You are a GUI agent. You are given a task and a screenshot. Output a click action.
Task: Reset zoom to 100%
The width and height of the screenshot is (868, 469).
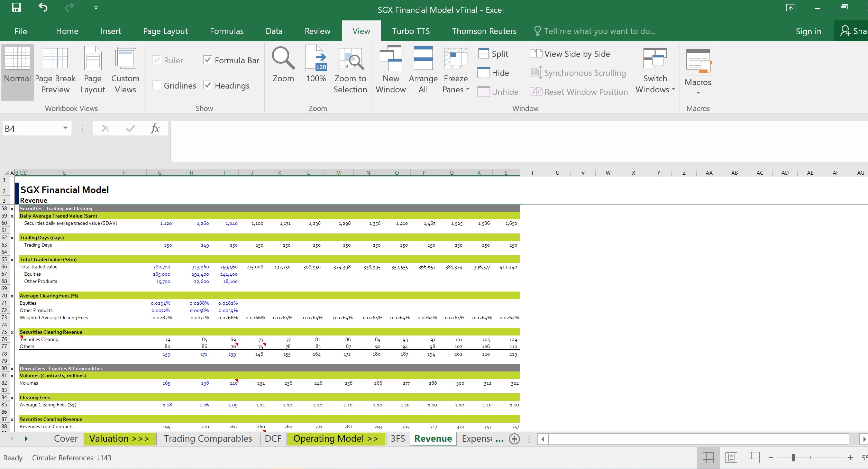316,65
